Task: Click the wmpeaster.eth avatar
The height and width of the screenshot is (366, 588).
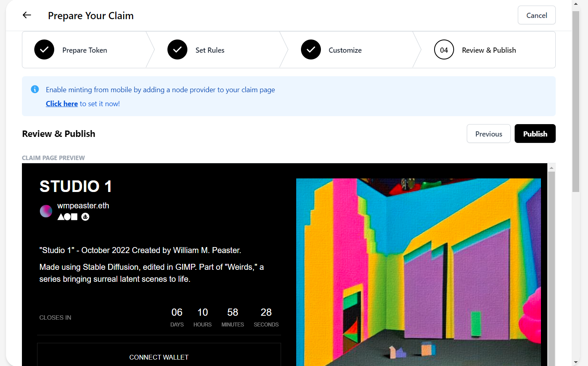Action: [46, 211]
